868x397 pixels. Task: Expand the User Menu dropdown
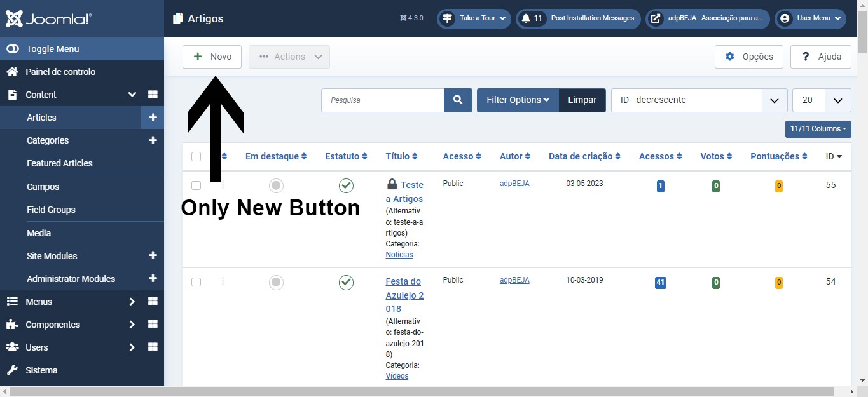point(810,18)
